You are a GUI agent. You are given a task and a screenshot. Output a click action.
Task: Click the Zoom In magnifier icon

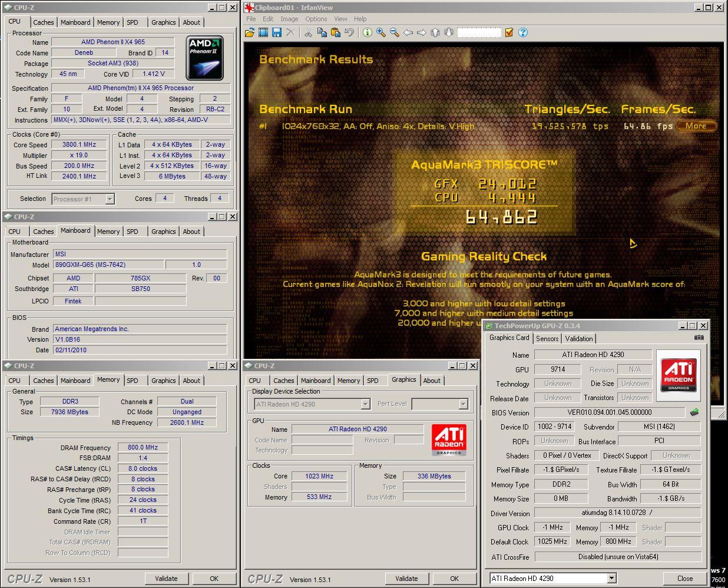[381, 32]
